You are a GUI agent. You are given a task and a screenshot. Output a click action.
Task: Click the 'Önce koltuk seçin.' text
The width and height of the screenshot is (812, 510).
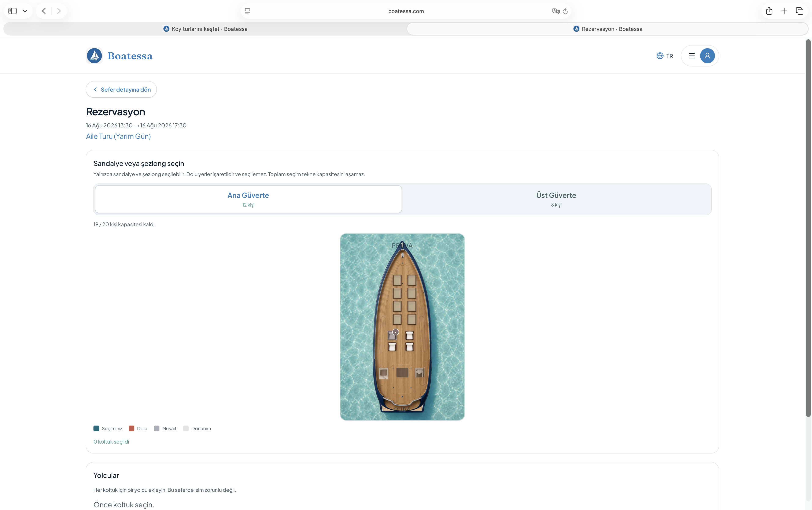click(x=124, y=505)
